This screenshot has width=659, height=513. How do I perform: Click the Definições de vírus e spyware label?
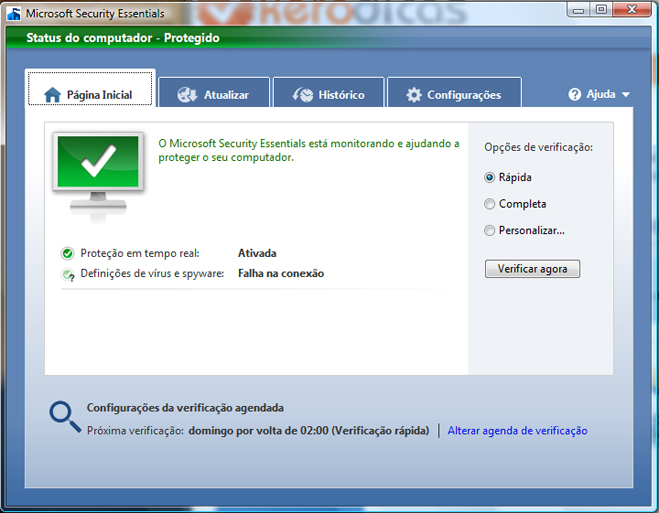[x=152, y=274]
